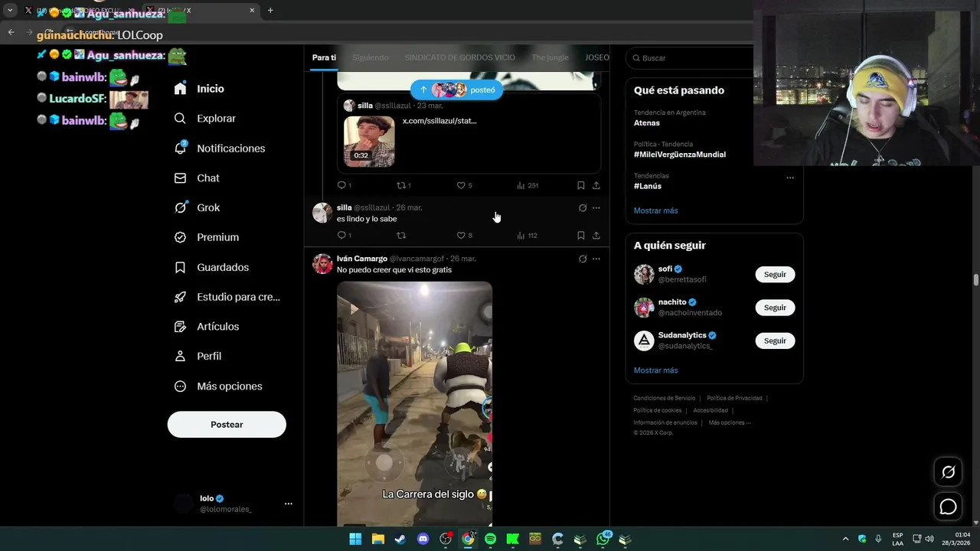Open Discord from taskbar
The height and width of the screenshot is (551, 980).
423,539
